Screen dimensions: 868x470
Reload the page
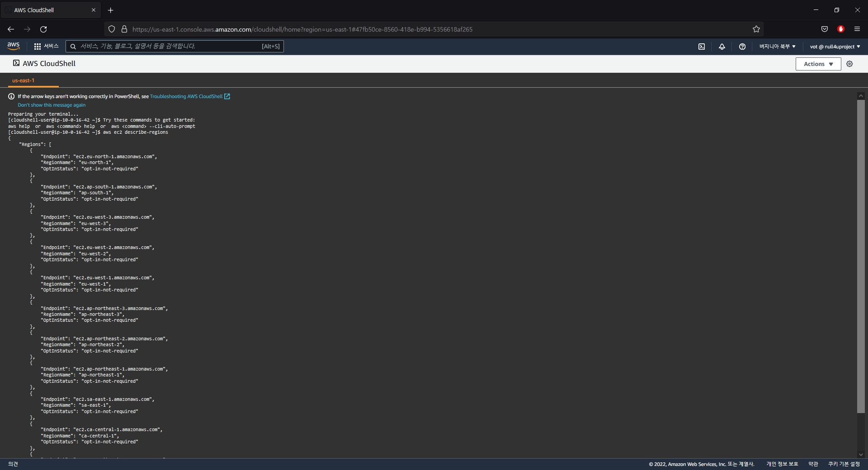tap(43, 29)
